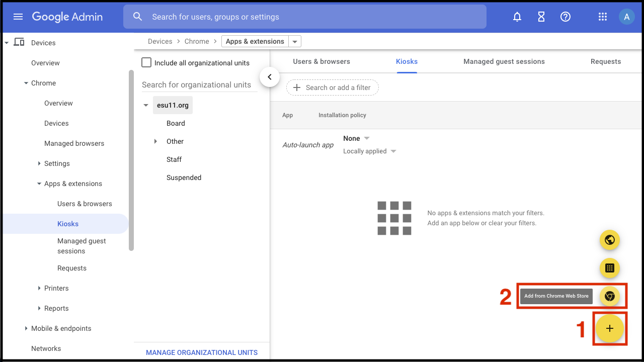
Task: Click the yellow plus add button
Action: [610, 328]
